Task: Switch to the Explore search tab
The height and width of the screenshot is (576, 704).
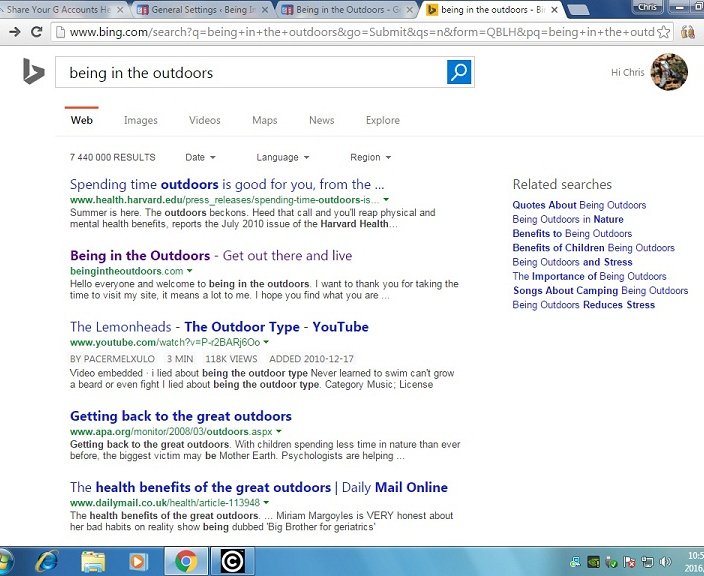Action: (x=383, y=120)
